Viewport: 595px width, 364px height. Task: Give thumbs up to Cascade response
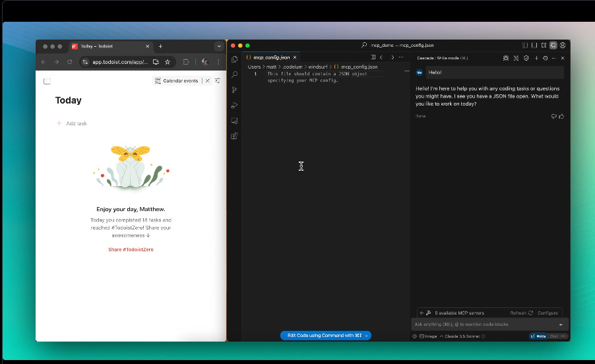tap(561, 117)
